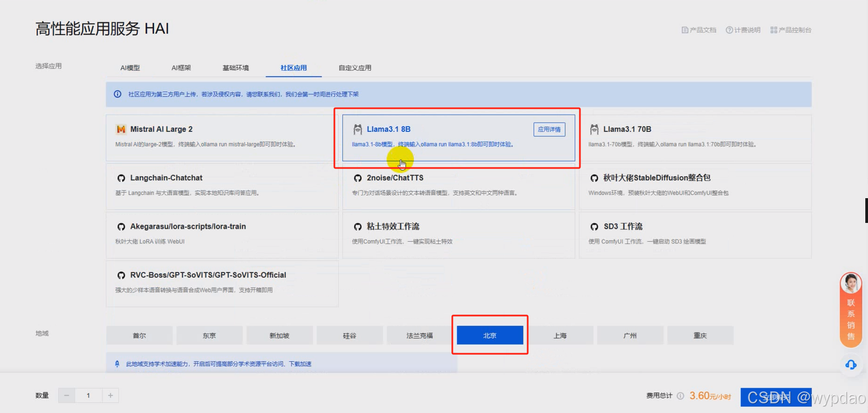
Task: Choose the Langchain-Chatchat application card
Action: (222, 186)
